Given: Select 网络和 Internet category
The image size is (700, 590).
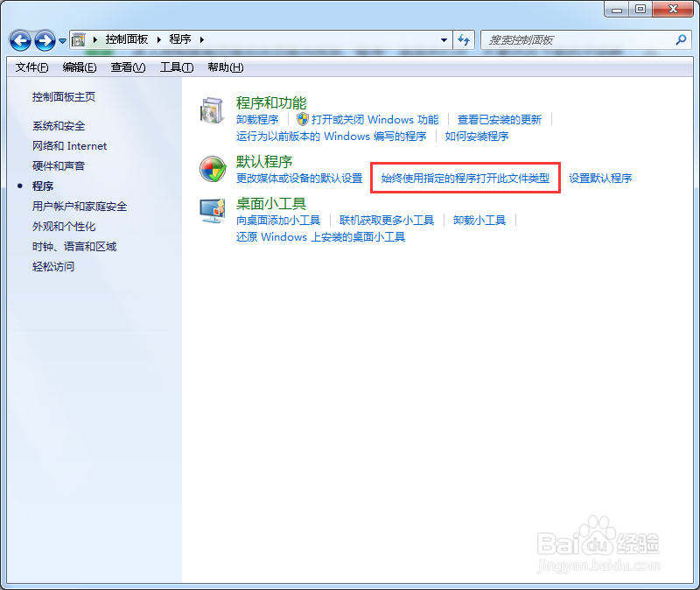Looking at the screenshot, I should click(69, 145).
